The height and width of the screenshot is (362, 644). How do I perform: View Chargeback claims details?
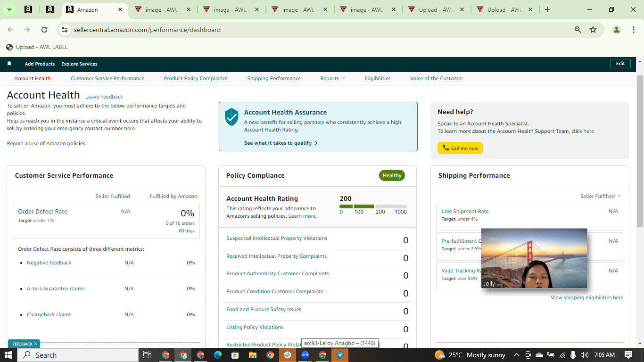[49, 314]
